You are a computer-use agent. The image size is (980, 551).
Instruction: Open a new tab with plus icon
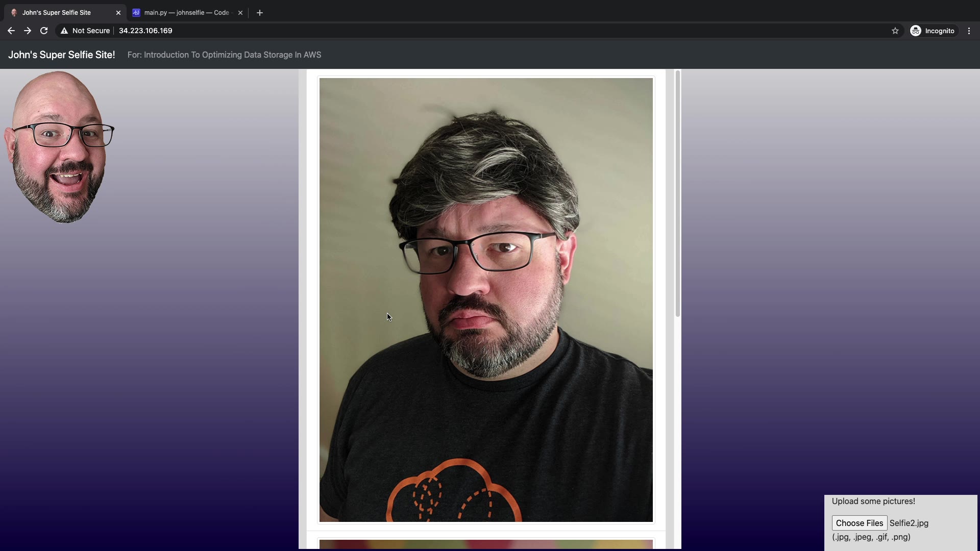tap(260, 13)
